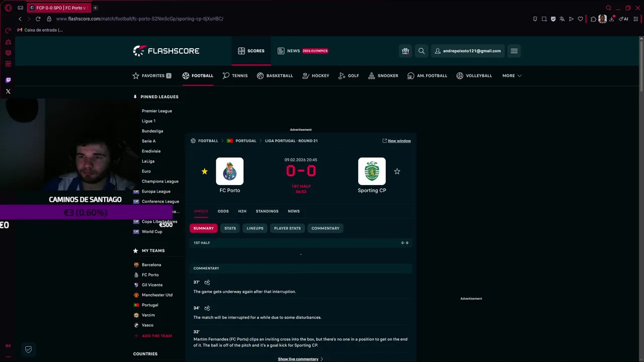Reload the page with refresh icon

[38, 19]
